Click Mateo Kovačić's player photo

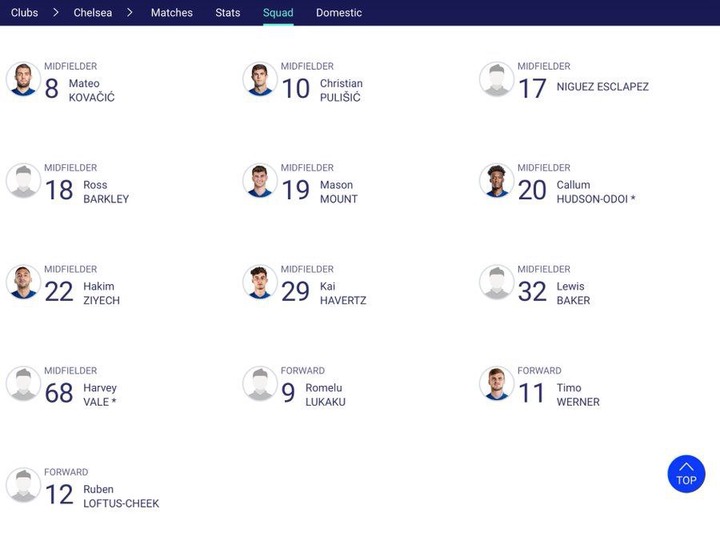(x=23, y=79)
